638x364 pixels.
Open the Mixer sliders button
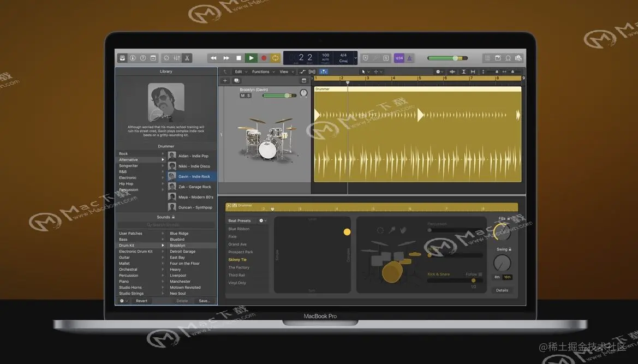(x=177, y=58)
